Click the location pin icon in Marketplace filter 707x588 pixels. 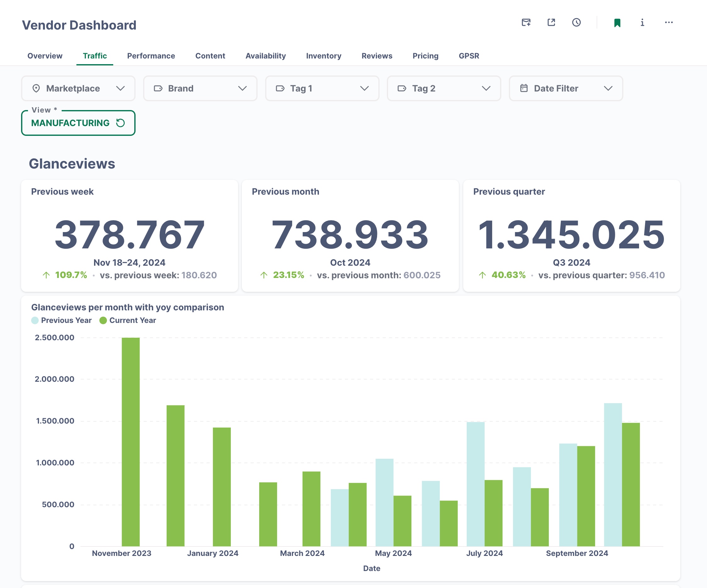click(x=36, y=89)
